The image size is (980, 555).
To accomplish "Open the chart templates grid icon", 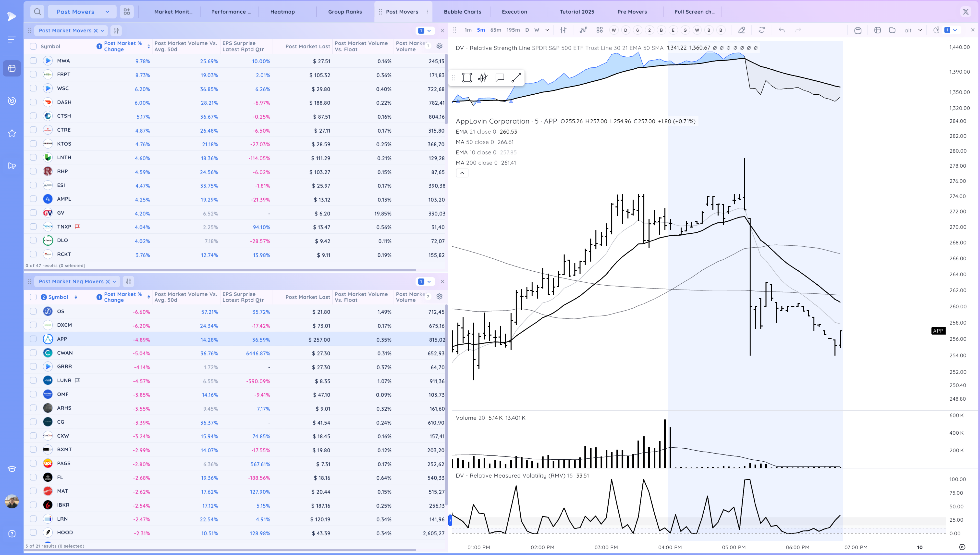I will pos(600,30).
